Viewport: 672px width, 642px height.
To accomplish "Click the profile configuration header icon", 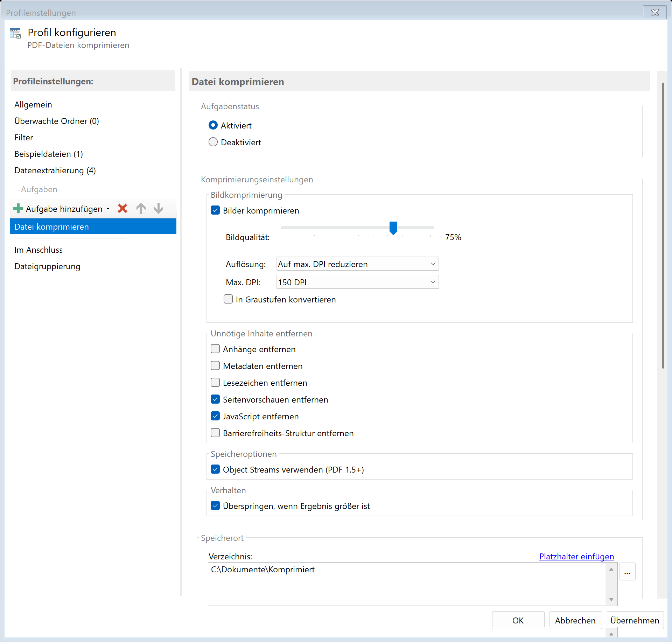I will pos(15,34).
